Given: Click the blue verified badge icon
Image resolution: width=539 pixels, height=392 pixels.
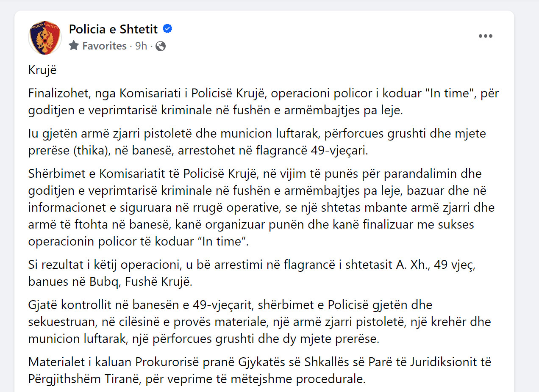Looking at the screenshot, I should click(x=167, y=29).
